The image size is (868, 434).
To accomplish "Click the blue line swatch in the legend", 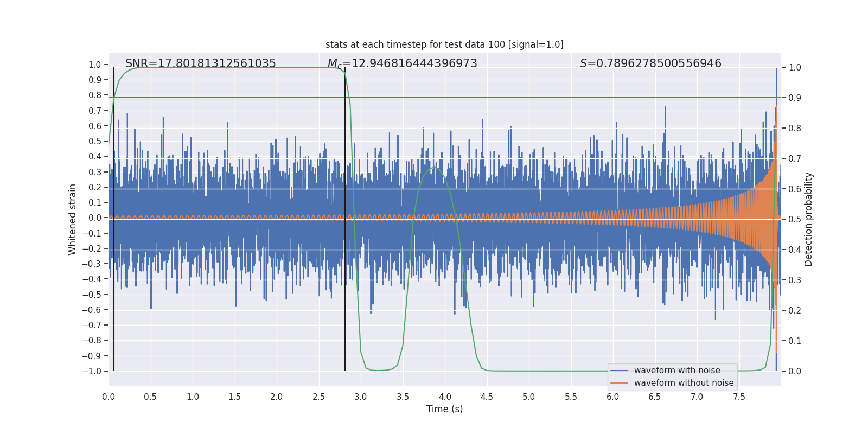I will (x=619, y=371).
